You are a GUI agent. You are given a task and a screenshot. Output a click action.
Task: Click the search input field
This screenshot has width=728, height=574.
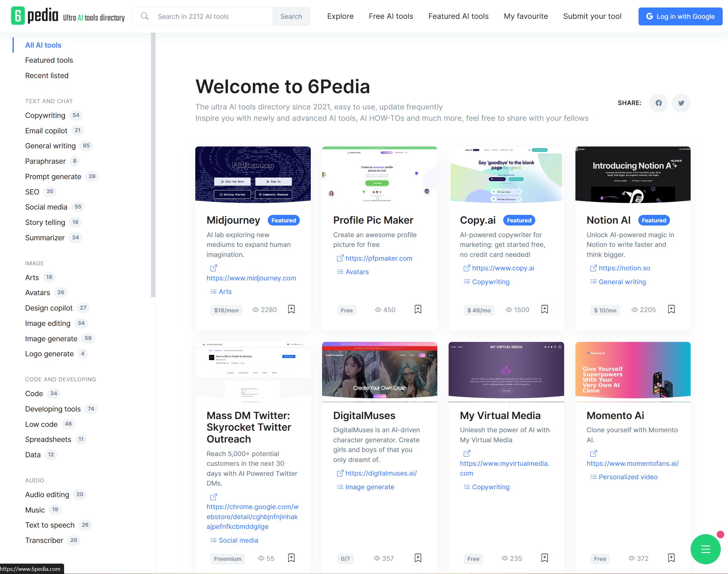tap(208, 16)
